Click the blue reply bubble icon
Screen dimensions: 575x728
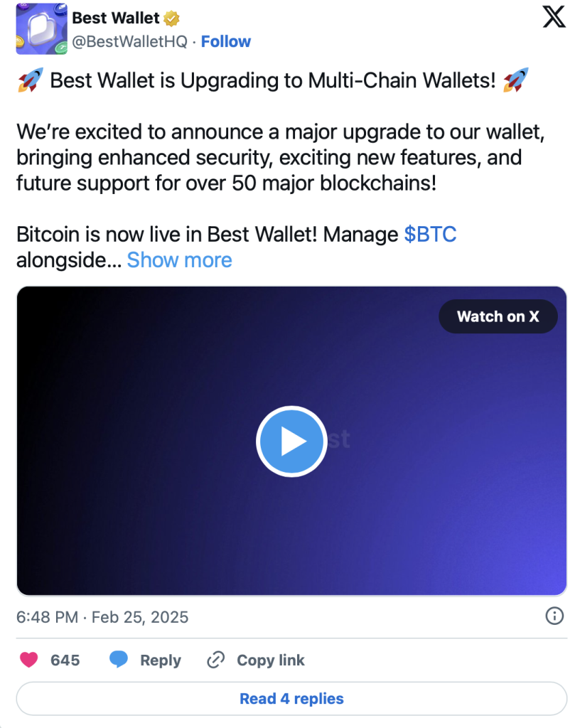(x=119, y=660)
